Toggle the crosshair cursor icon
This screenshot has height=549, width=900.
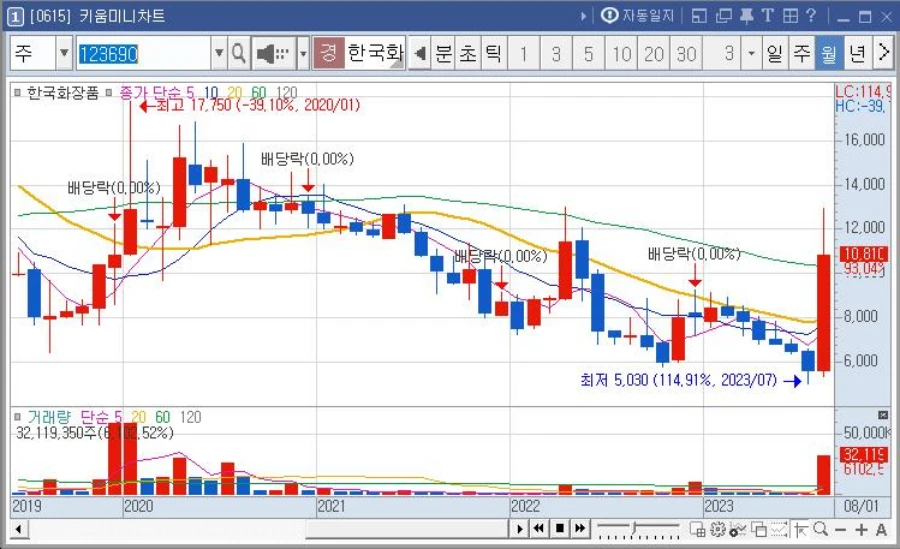[801, 529]
